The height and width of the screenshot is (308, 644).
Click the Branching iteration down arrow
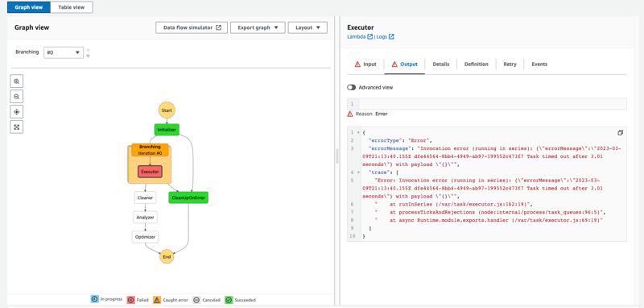(x=88, y=56)
